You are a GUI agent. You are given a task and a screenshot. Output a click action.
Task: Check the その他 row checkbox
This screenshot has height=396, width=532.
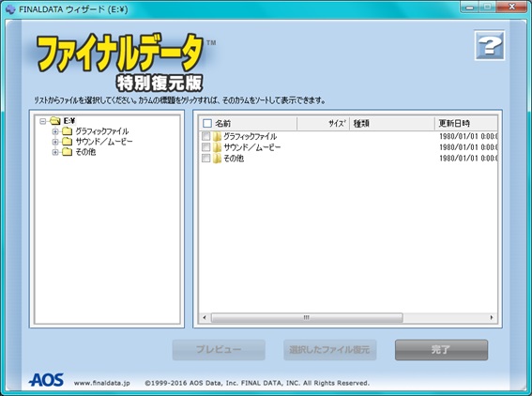pyautogui.click(x=205, y=159)
